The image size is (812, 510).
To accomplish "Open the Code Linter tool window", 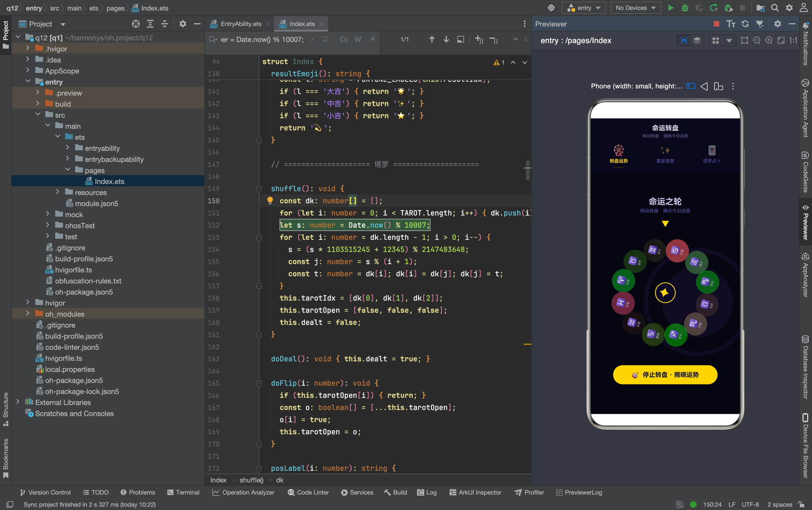I will click(308, 492).
